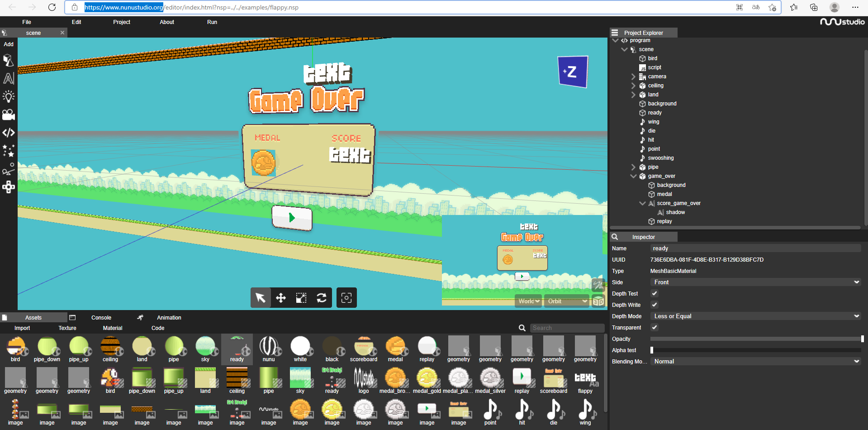Open the text add tool in left sidebar
868x430 pixels.
pyautogui.click(x=9, y=78)
